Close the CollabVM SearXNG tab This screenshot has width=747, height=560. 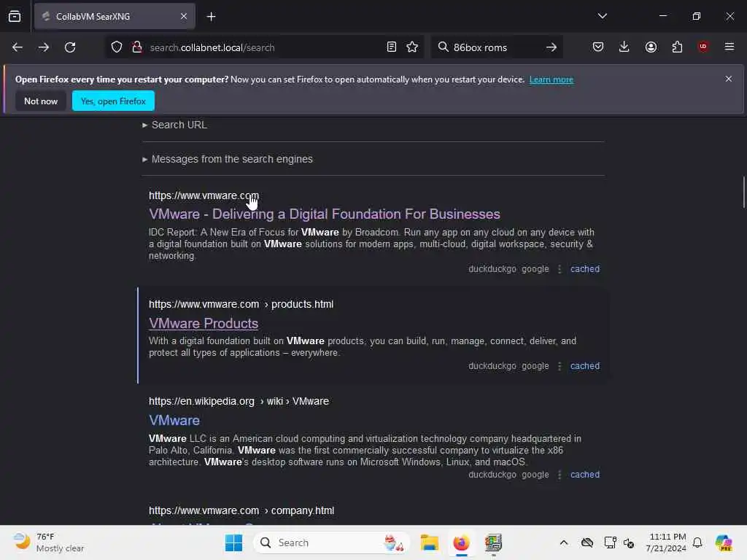(184, 16)
